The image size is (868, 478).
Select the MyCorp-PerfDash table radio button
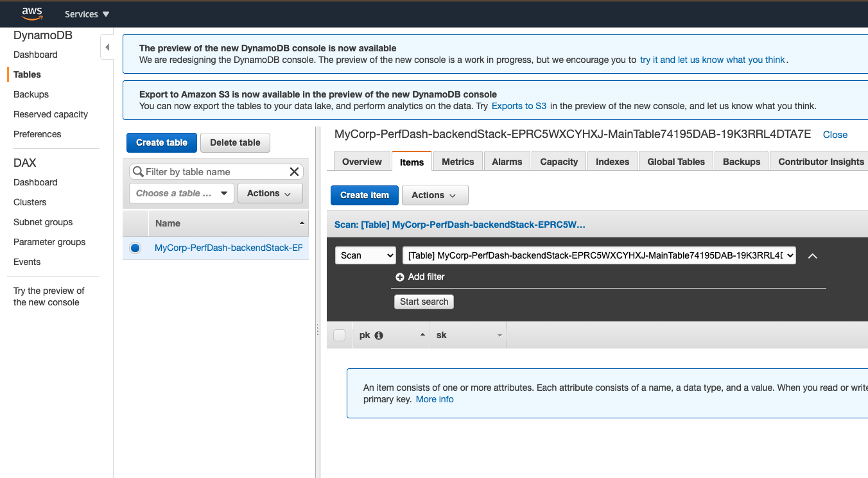coord(135,248)
